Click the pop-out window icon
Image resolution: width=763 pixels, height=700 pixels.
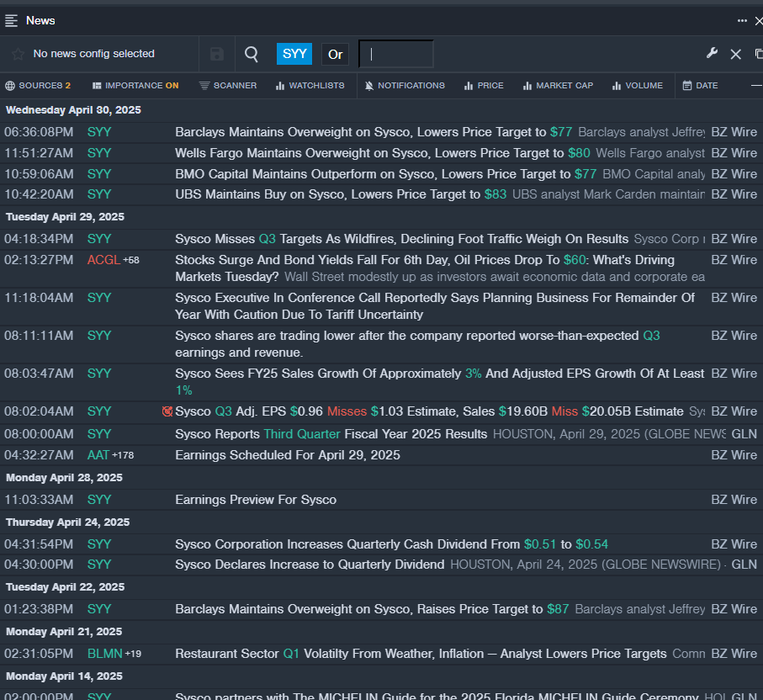pos(759,54)
